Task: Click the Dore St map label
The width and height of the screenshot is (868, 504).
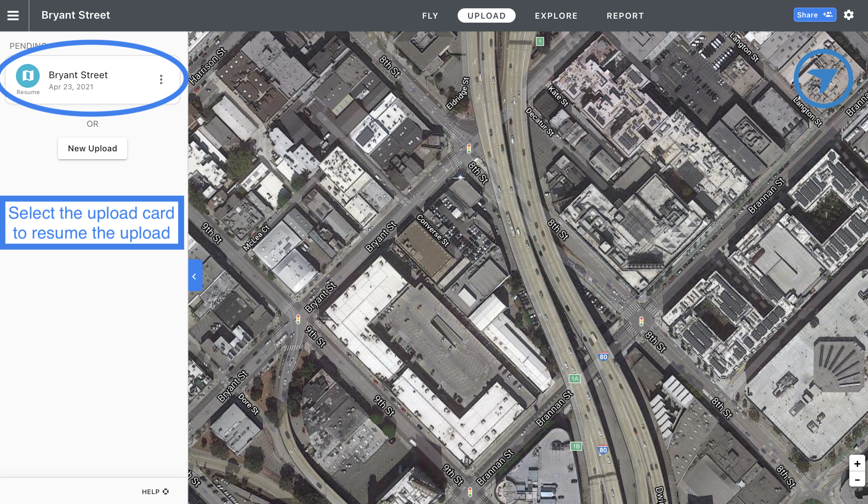Action: (x=249, y=404)
